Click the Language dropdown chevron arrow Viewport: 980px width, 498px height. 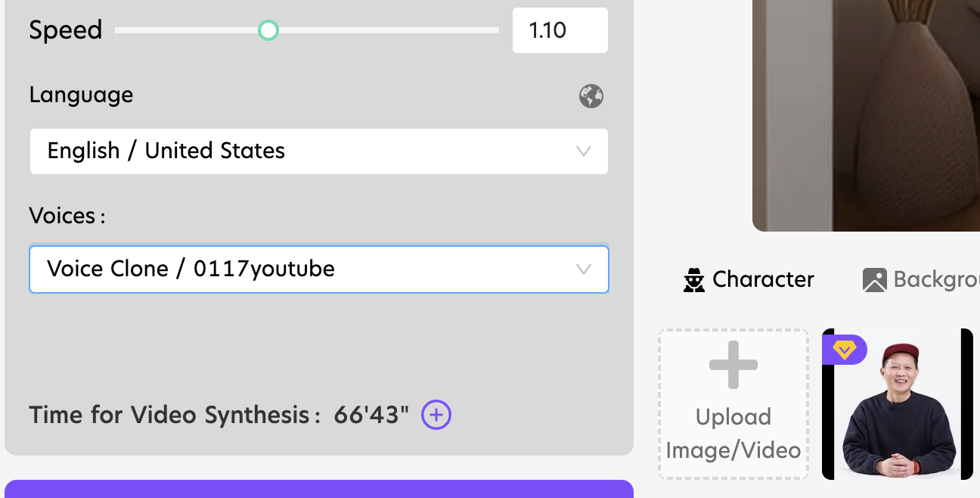(x=584, y=151)
